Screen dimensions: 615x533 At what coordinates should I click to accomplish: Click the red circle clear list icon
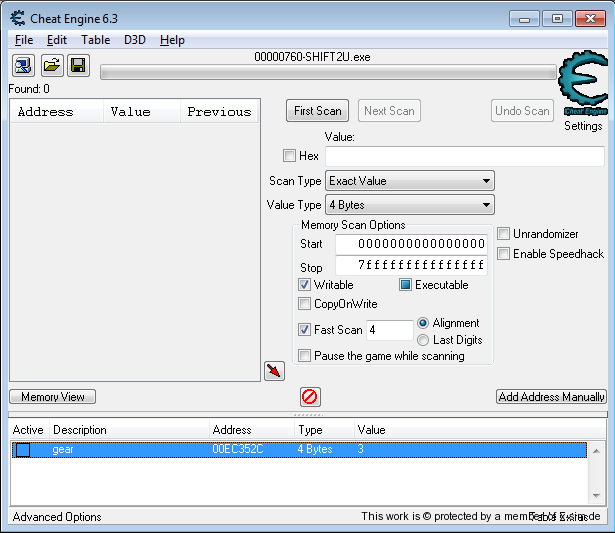click(310, 397)
